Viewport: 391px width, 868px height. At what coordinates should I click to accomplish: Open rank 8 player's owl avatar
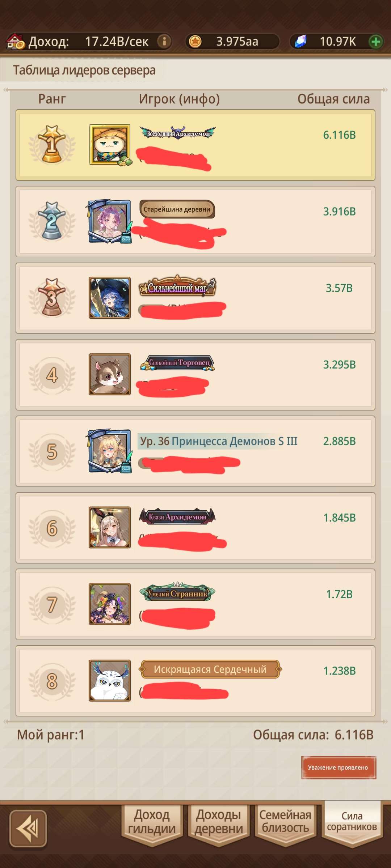pyautogui.click(x=110, y=681)
